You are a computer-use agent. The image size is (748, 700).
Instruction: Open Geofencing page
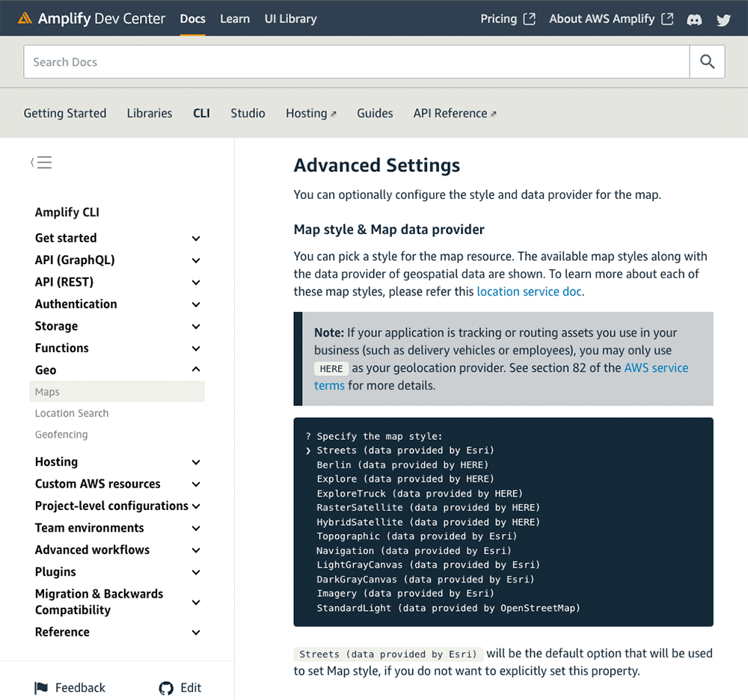coord(61,435)
